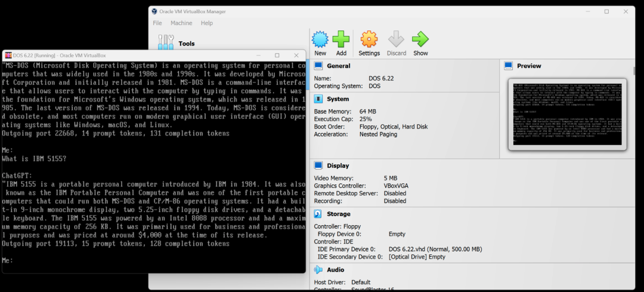
Task: Open the File menu in VirtualBox Manager
Action: pyautogui.click(x=157, y=23)
